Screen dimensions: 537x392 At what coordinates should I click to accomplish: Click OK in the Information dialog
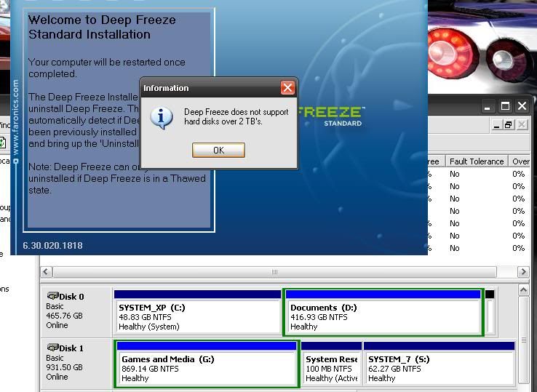[218, 151]
